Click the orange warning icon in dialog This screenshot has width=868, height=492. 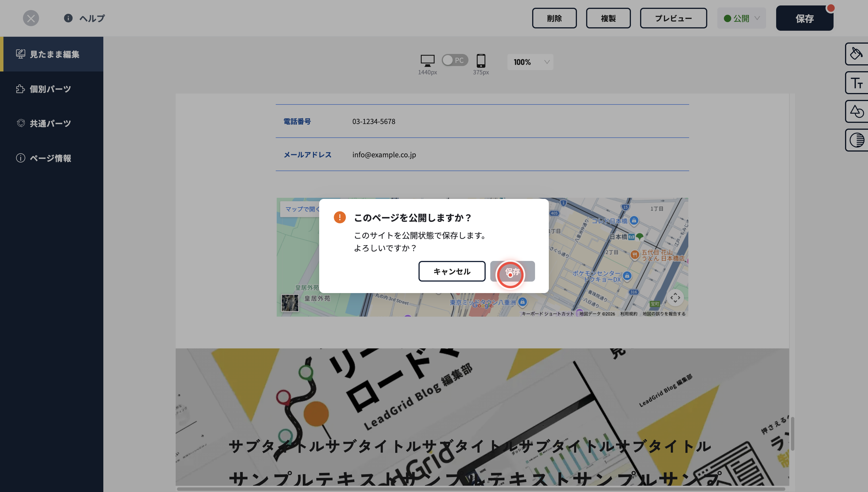point(340,217)
